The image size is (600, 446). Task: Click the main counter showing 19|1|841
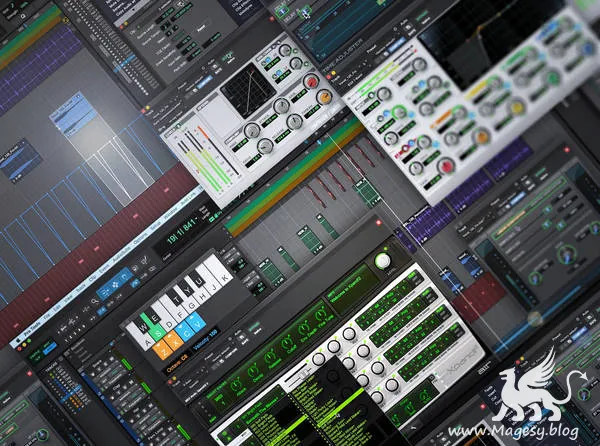[183, 233]
